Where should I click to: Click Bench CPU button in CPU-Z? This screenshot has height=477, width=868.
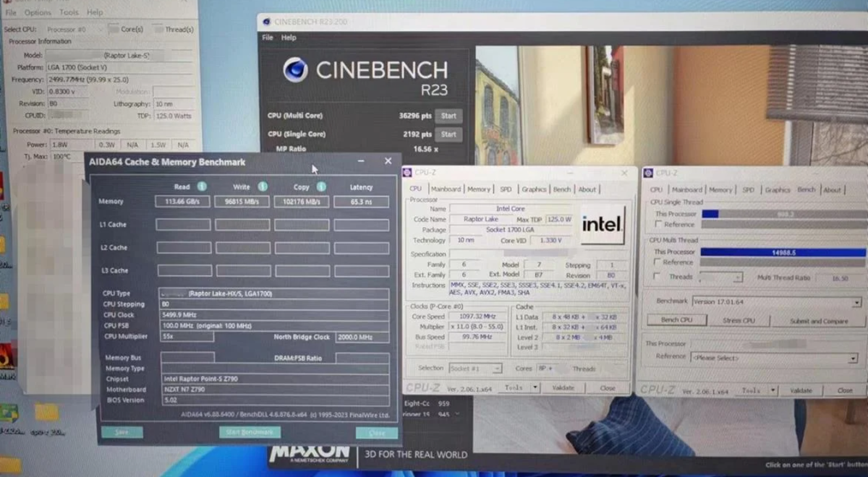pyautogui.click(x=677, y=320)
